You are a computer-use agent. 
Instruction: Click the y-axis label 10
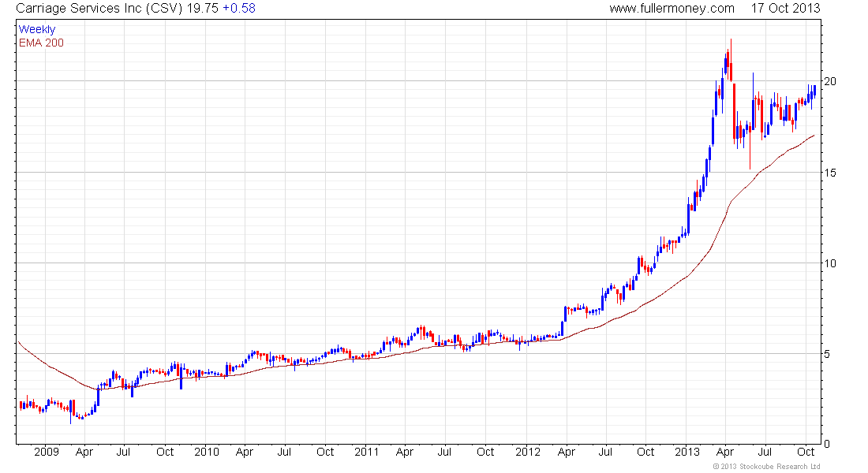pyautogui.click(x=830, y=263)
